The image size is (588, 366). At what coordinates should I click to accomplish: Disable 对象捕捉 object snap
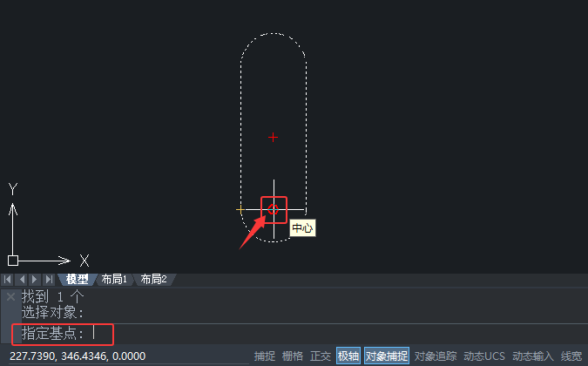click(x=387, y=356)
